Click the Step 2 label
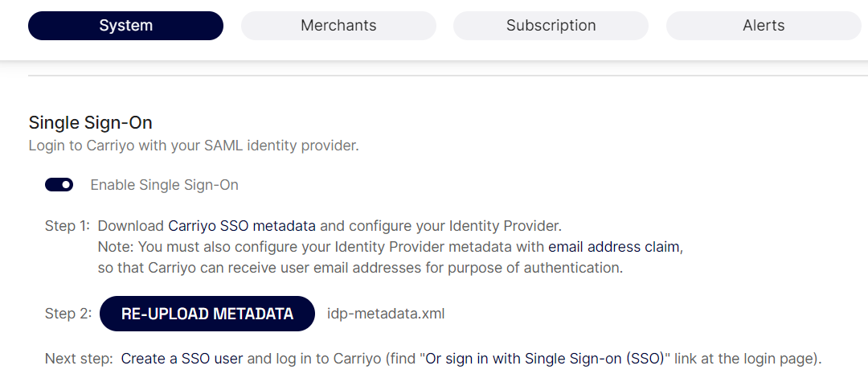The width and height of the screenshot is (868, 382). pos(68,314)
